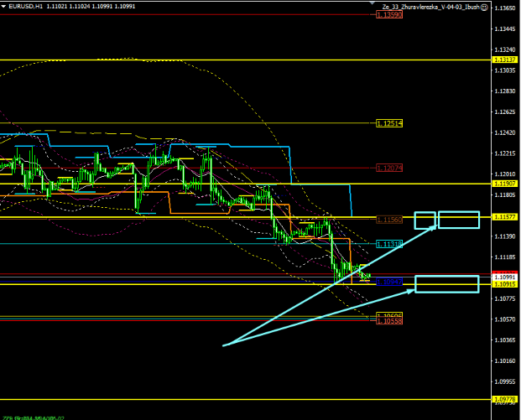Select the red 1.12074 level label
Image resolution: width=521 pixels, height=420 pixels.
pos(388,168)
